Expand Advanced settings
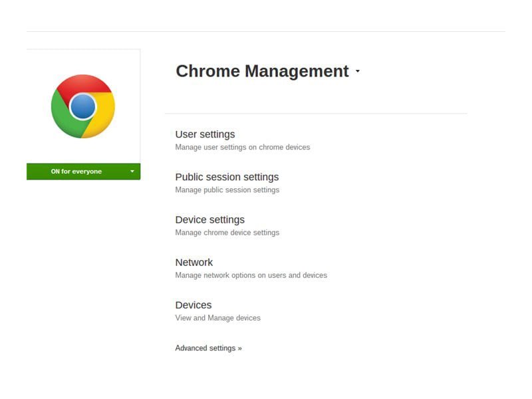This screenshot has height=399, width=532. pyautogui.click(x=205, y=348)
